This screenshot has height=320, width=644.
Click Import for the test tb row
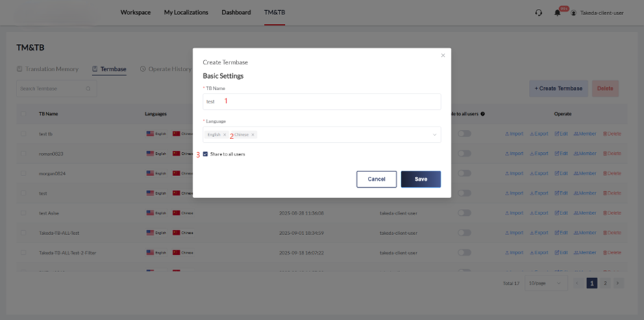click(514, 134)
